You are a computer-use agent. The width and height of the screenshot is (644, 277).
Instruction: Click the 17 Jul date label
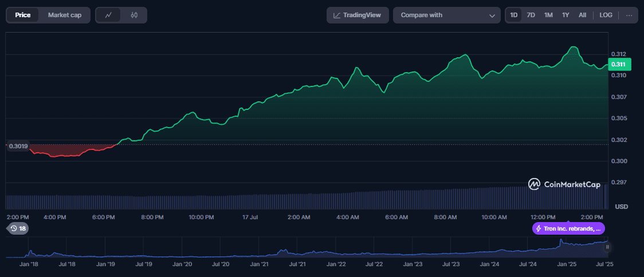pos(251,217)
